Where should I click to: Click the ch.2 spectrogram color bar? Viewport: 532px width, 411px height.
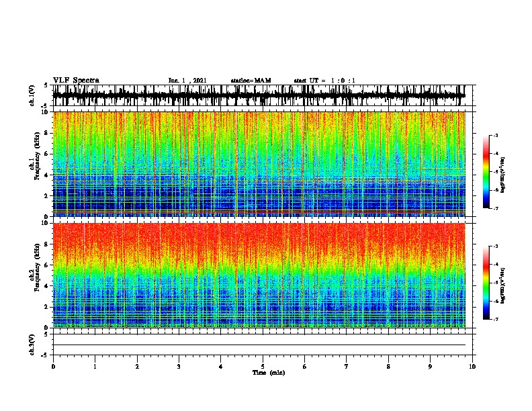pyautogui.click(x=486, y=283)
